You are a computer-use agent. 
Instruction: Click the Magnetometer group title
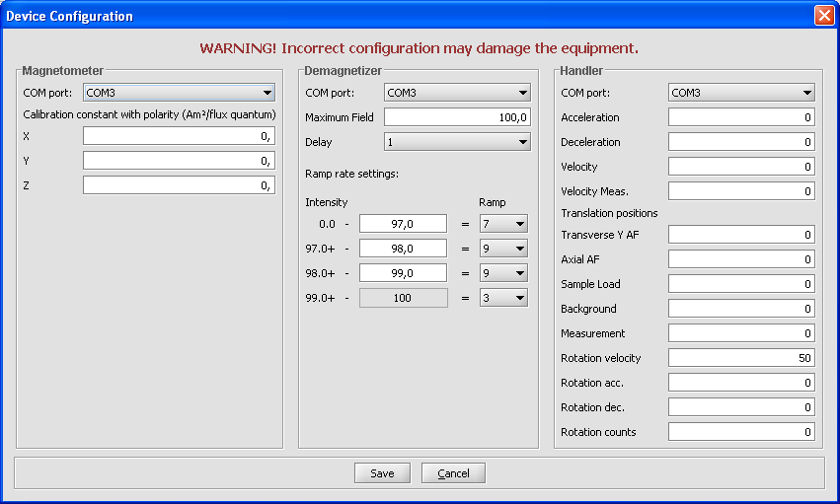pyautogui.click(x=62, y=71)
